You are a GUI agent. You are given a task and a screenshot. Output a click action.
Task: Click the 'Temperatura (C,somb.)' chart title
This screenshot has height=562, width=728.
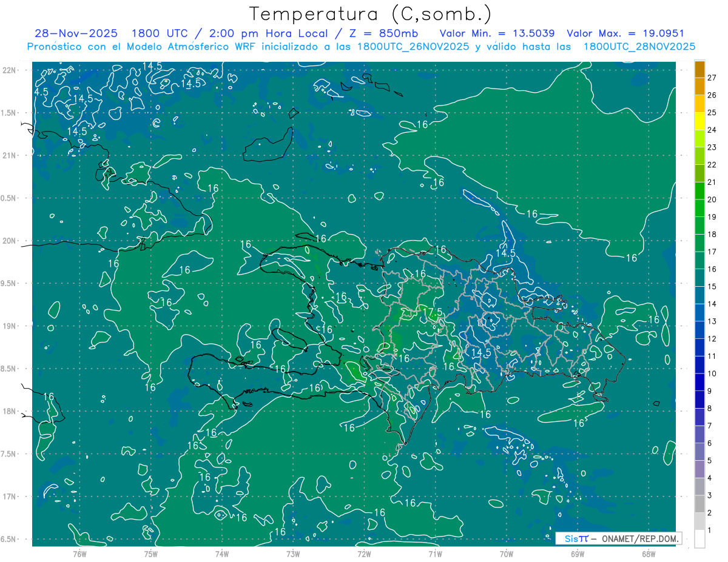click(x=371, y=14)
